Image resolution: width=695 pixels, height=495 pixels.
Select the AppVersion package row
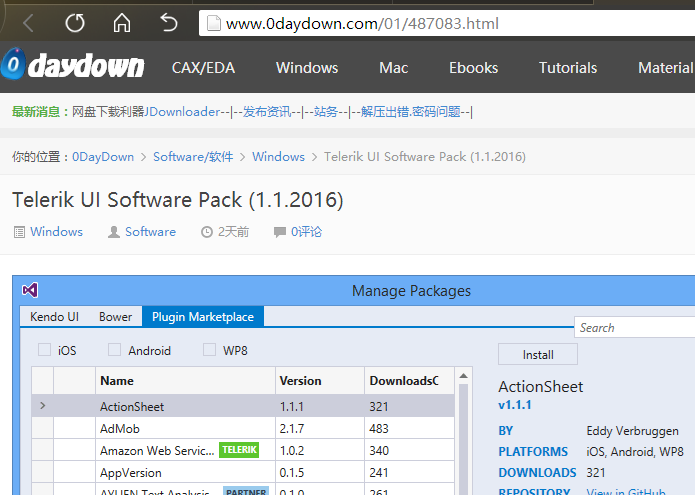click(243, 472)
